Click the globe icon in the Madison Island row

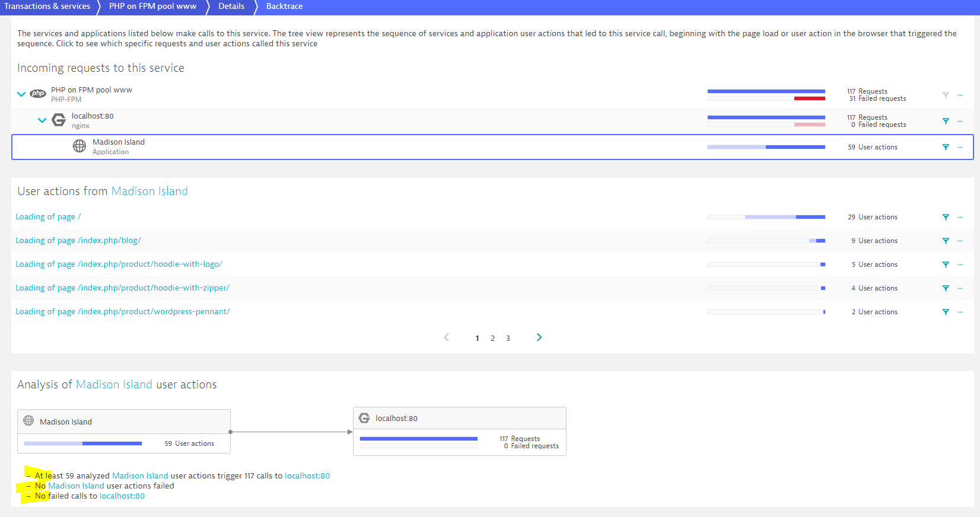point(79,146)
